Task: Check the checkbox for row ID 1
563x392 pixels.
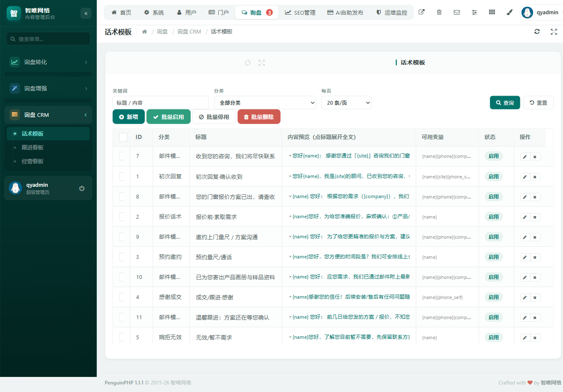Action: [121, 176]
